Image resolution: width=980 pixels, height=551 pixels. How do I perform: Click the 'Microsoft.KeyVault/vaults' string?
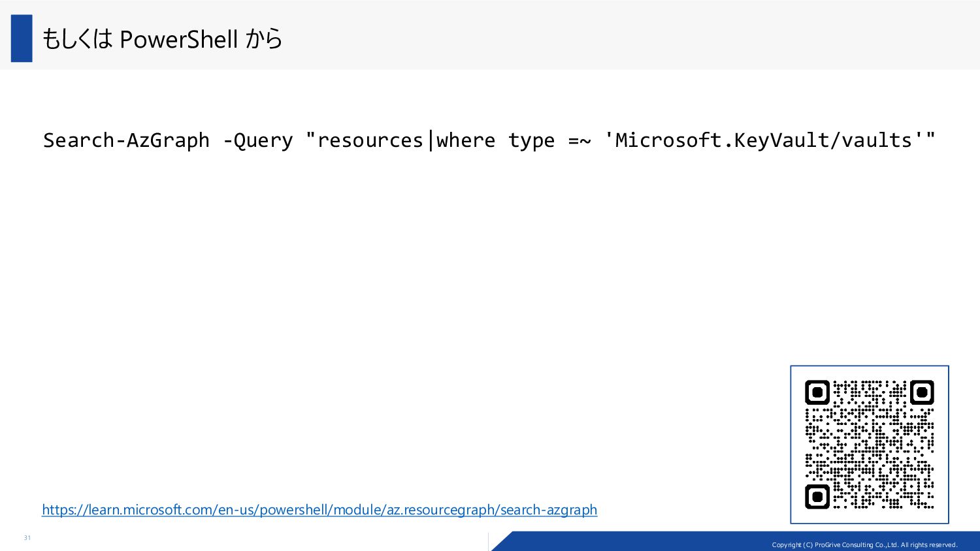tap(764, 140)
